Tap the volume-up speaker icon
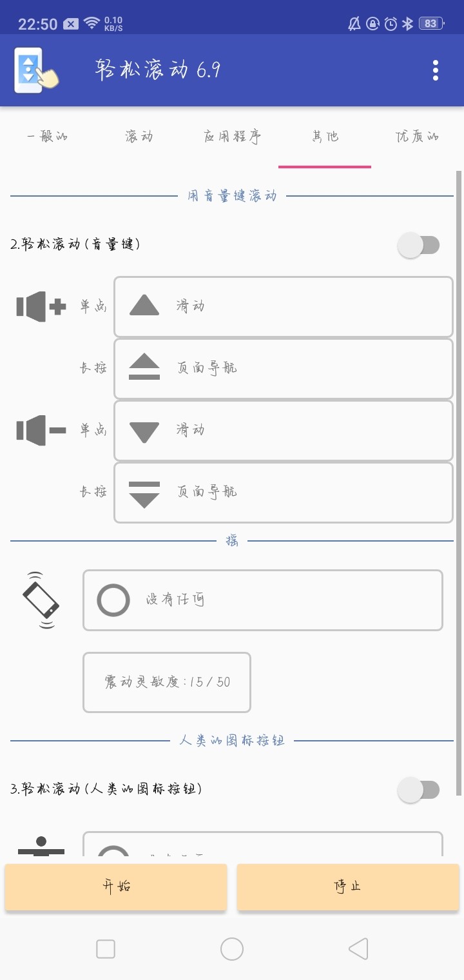 pos(41,306)
